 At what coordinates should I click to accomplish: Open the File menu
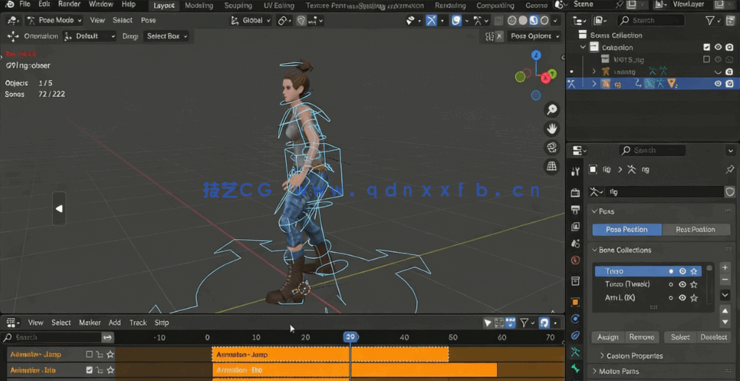point(25,4)
